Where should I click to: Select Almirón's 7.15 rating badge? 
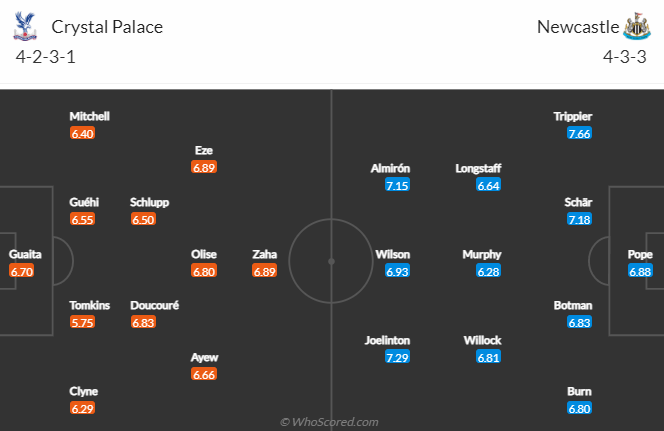tap(397, 185)
